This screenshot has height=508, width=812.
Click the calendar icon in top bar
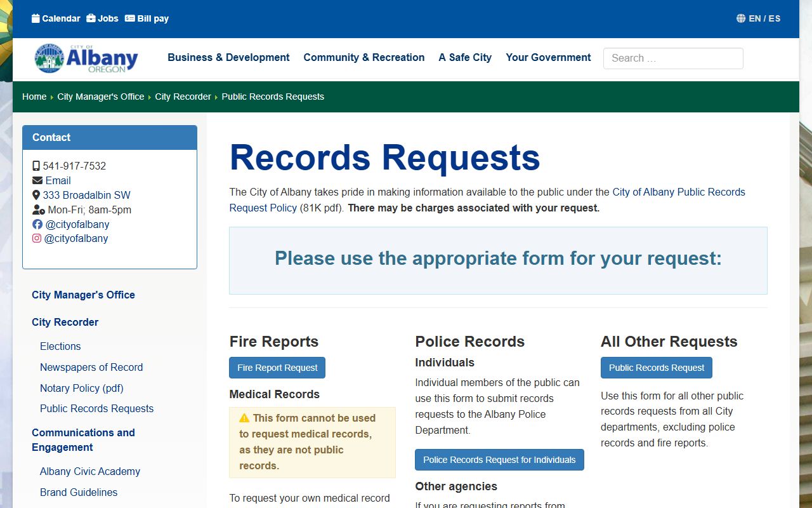[x=36, y=18]
